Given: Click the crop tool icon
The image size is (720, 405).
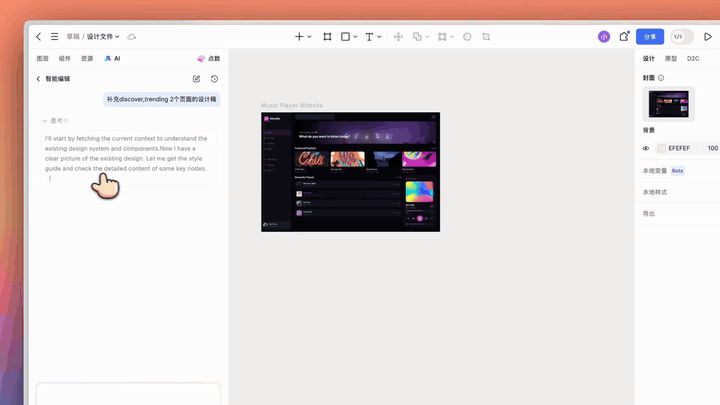Looking at the screenshot, I should (486, 37).
